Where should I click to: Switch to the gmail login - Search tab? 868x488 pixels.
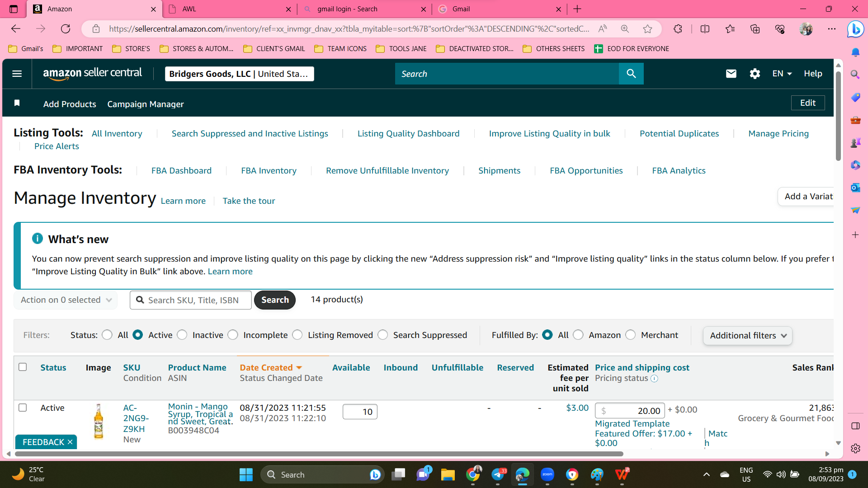[x=364, y=9]
